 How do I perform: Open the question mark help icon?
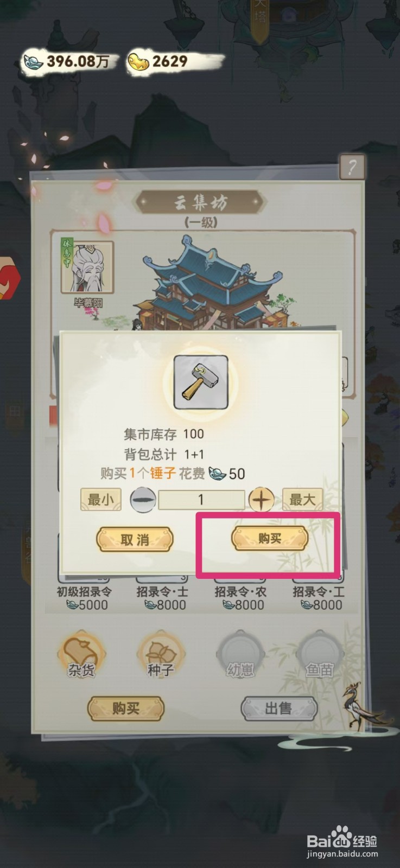click(x=352, y=167)
